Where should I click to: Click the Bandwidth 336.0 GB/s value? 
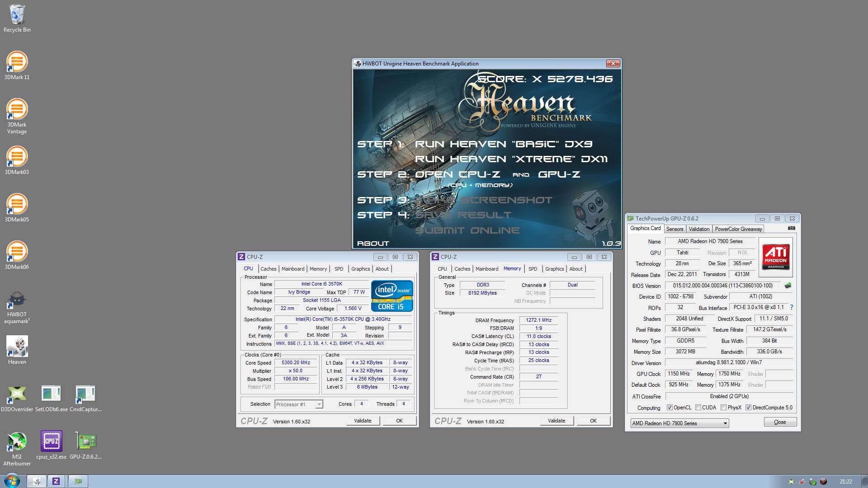[x=769, y=352]
